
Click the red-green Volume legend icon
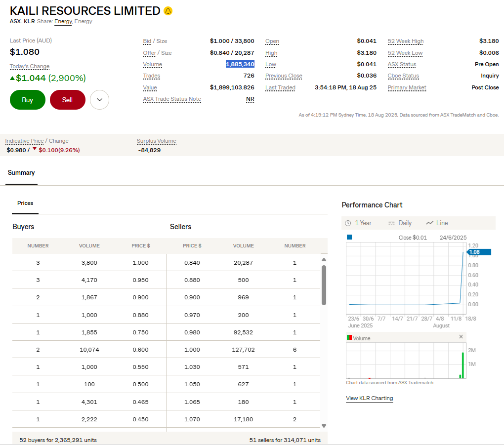349,338
